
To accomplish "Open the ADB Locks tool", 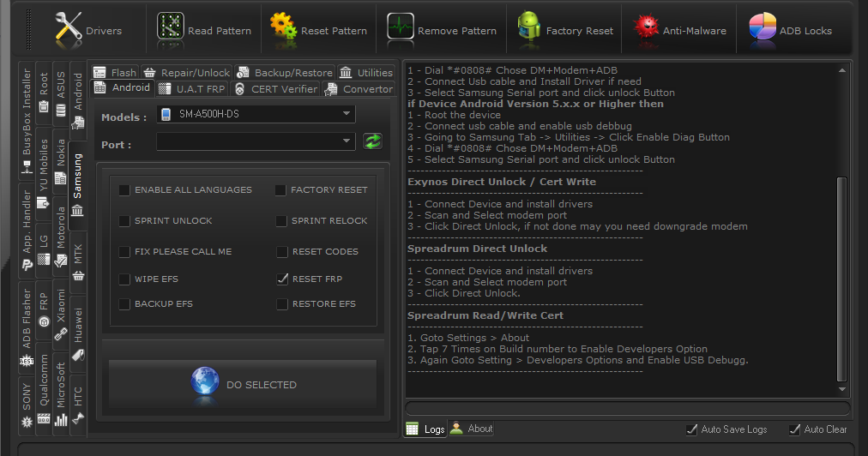I will (x=790, y=31).
